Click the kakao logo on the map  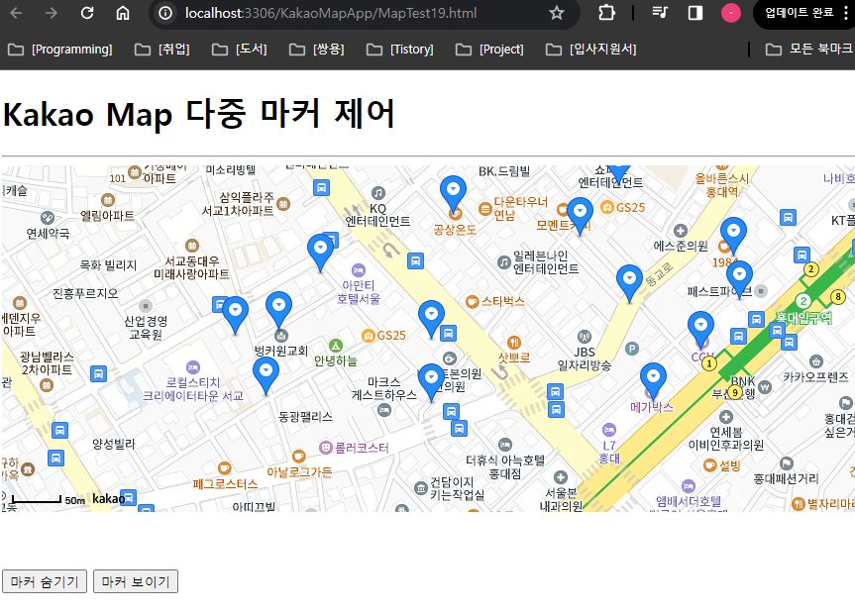(x=109, y=498)
